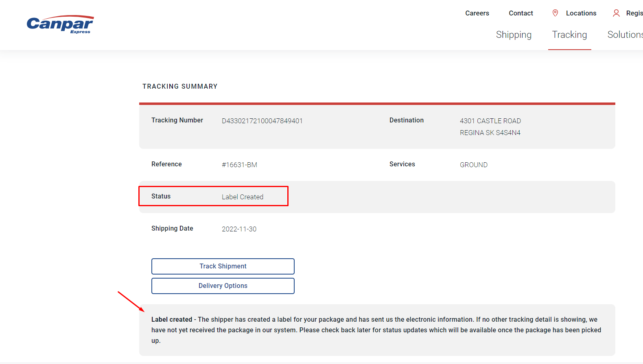The width and height of the screenshot is (643, 364).
Task: Click the Services label
Action: [402, 164]
